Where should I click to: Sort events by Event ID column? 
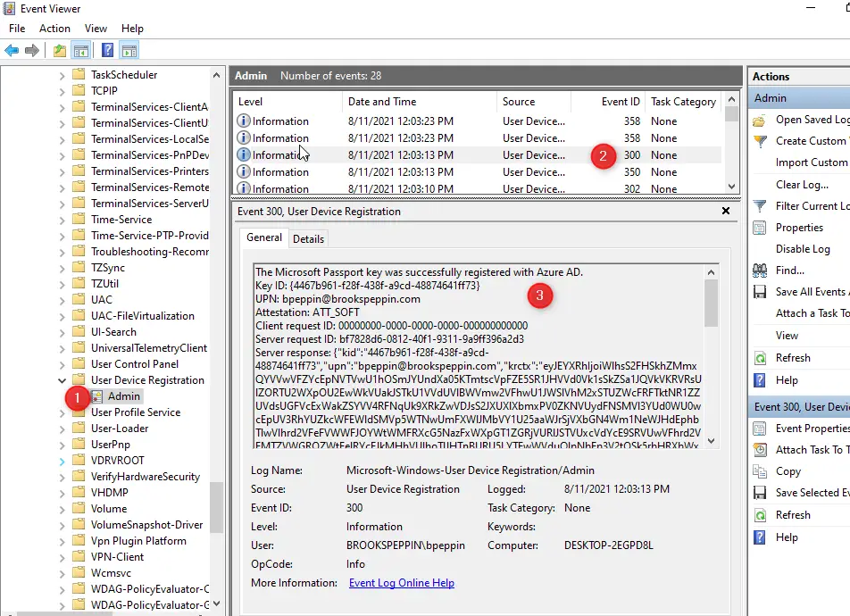[x=608, y=102]
